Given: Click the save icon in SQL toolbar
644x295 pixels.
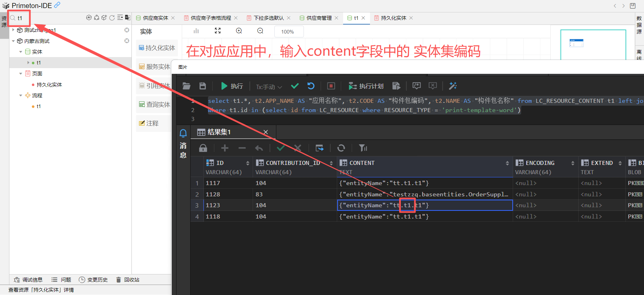Looking at the screenshot, I should tap(203, 86).
